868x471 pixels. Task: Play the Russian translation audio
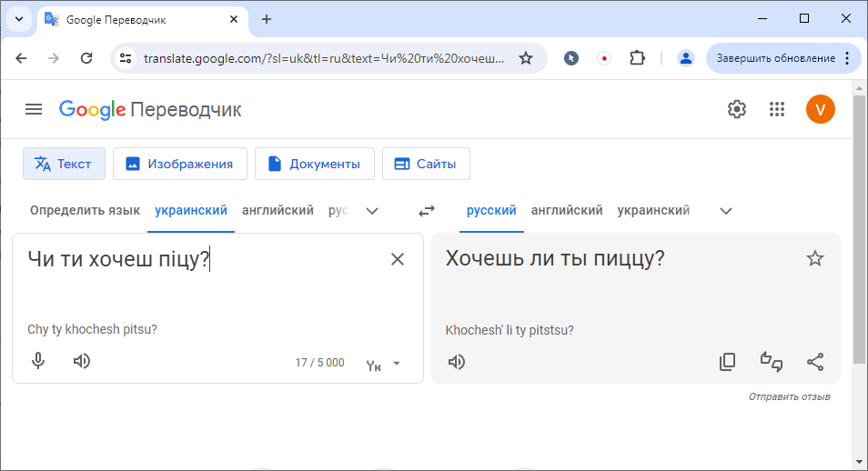point(457,362)
